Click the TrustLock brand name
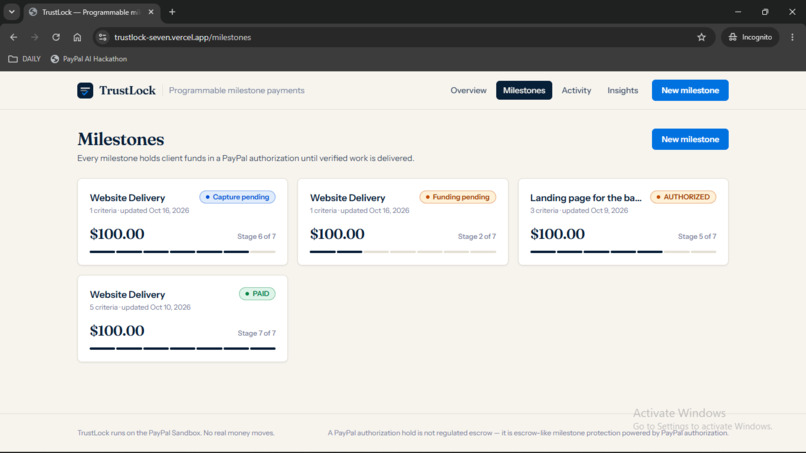The width and height of the screenshot is (806, 453). click(x=127, y=90)
